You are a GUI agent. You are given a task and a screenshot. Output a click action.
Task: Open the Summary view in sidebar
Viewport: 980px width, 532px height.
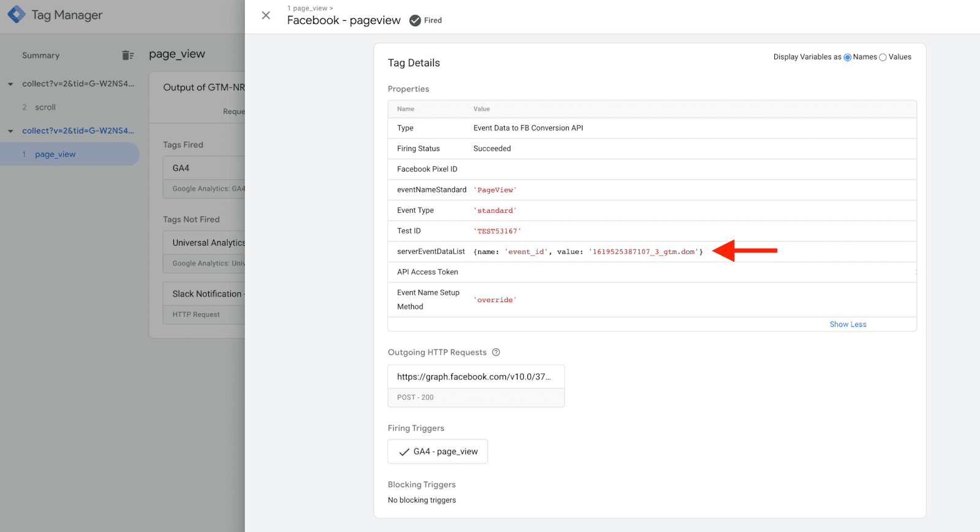[41, 55]
